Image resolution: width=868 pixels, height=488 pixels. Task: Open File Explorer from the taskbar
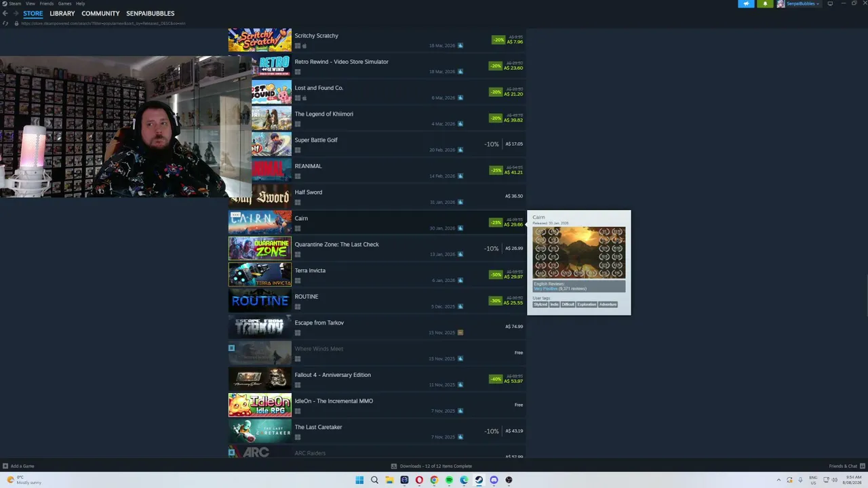tap(389, 481)
